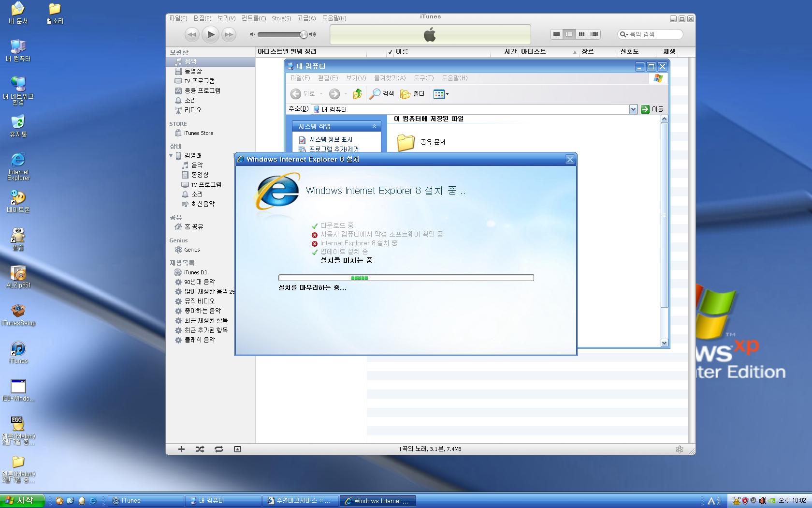
Task: Click the IE8 install progress bar
Action: [x=406, y=278]
